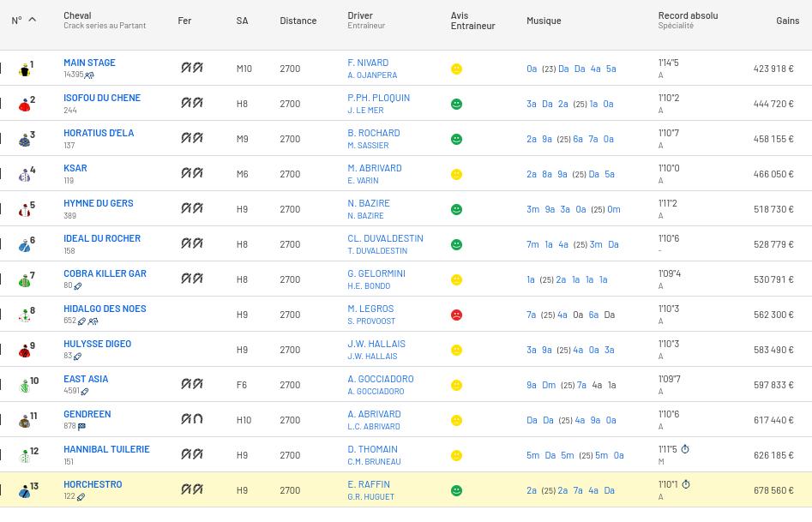Screen dimensions: 812x522
Task: Click the first result 3m in HYMNE DU GERS's musique
Action: 532,209
